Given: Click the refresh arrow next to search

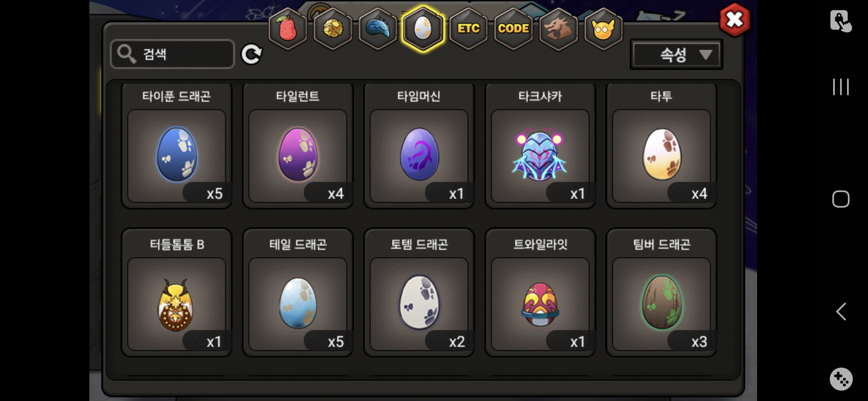Looking at the screenshot, I should pyautogui.click(x=251, y=55).
